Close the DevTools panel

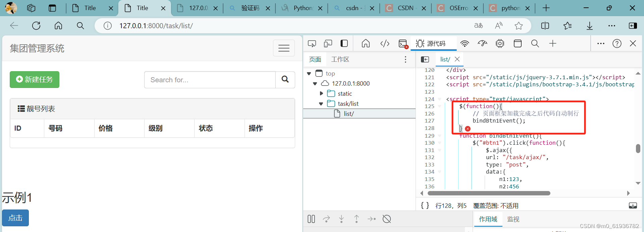[x=633, y=43]
